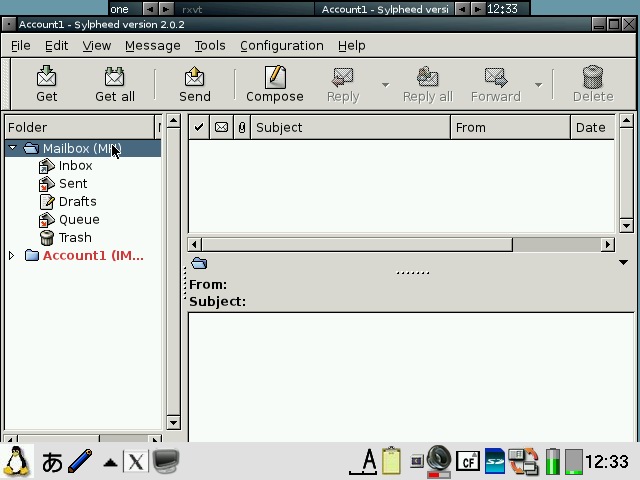The height and width of the screenshot is (480, 640).
Task: Collapse the Mailbox (MH) tree
Action: [13, 148]
